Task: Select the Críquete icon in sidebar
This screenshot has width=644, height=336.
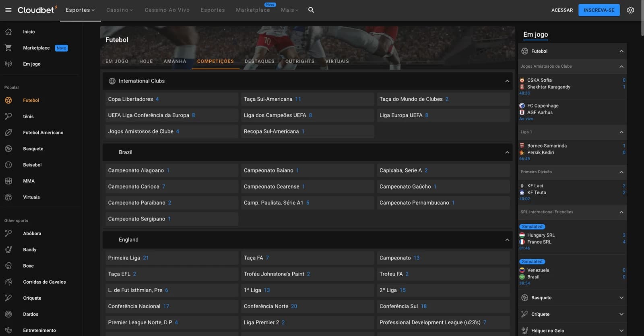Action: (8, 298)
